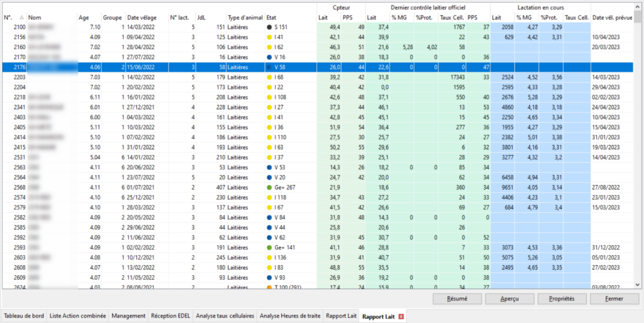The height and width of the screenshot is (323, 644).
Task: Click the vertical scrollbar down arrow
Action: click(x=638, y=284)
